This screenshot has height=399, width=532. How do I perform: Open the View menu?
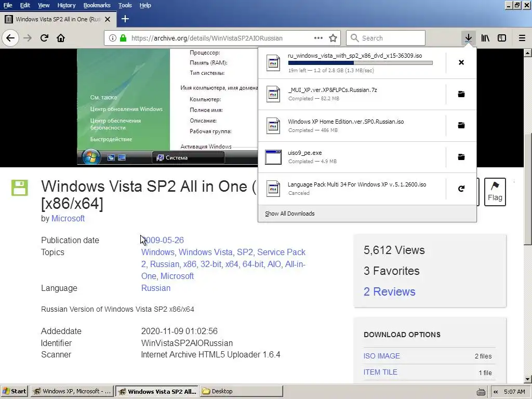click(44, 5)
